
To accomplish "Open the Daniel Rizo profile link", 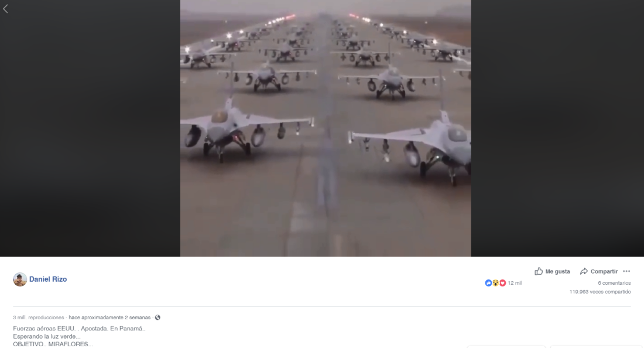I will point(48,279).
